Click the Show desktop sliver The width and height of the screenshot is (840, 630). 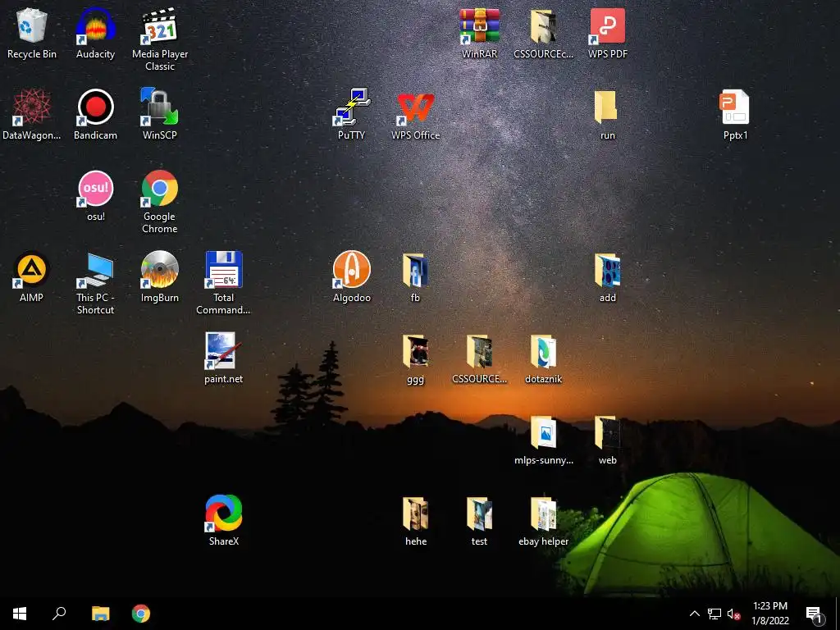pyautogui.click(x=838, y=614)
